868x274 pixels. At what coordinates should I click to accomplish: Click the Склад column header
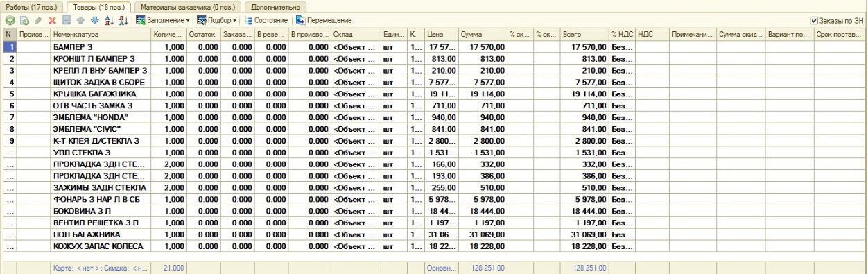click(356, 34)
